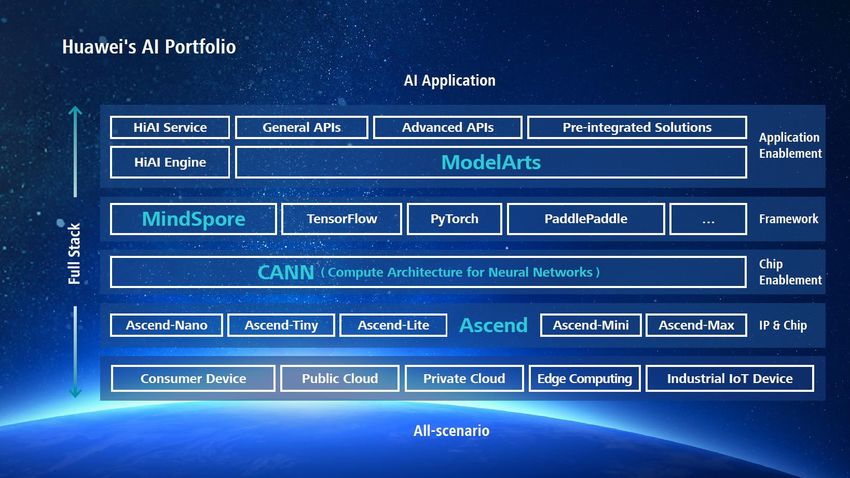Viewport: 850px width, 478px height.
Task: Open the Pre-integrated Solutions box
Action: [x=637, y=127]
